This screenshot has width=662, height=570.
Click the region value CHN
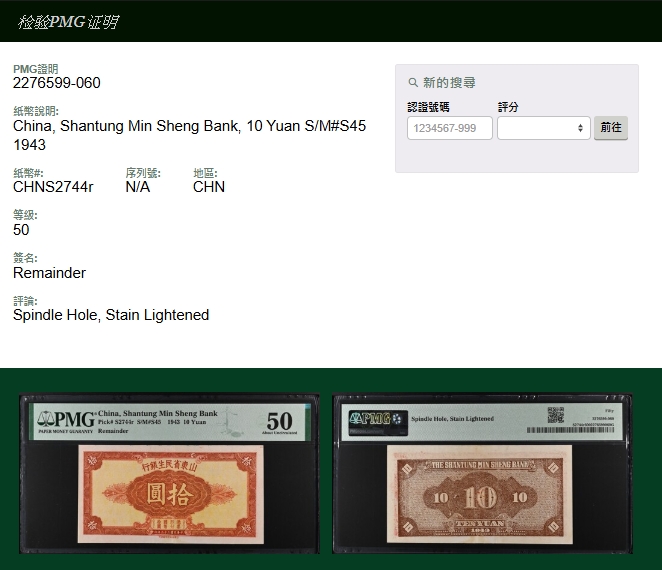coord(209,187)
